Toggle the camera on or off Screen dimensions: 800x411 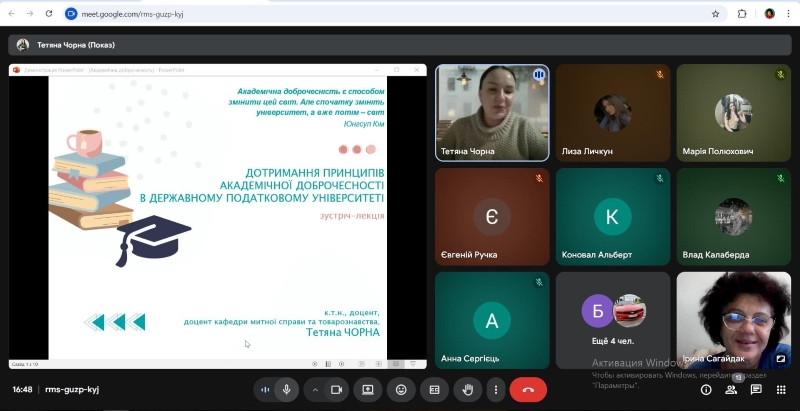click(336, 389)
